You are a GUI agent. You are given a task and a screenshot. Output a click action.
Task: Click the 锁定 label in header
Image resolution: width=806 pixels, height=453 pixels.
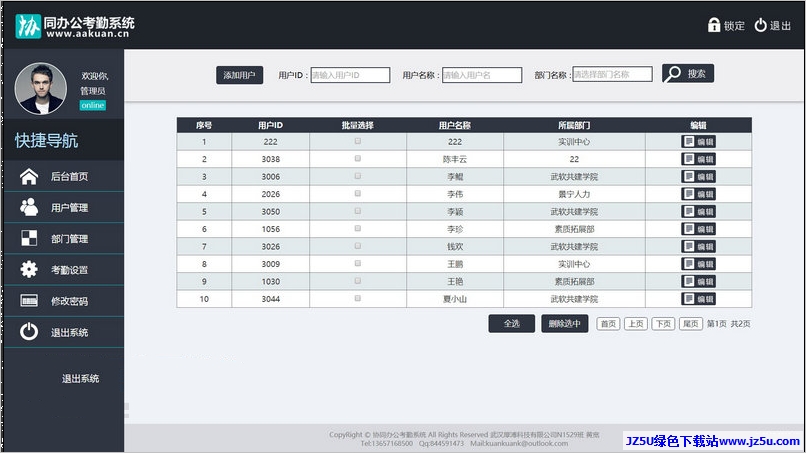click(x=734, y=26)
